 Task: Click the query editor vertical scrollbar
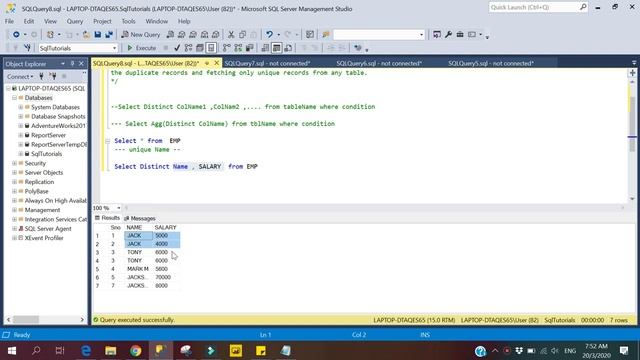pos(632,139)
